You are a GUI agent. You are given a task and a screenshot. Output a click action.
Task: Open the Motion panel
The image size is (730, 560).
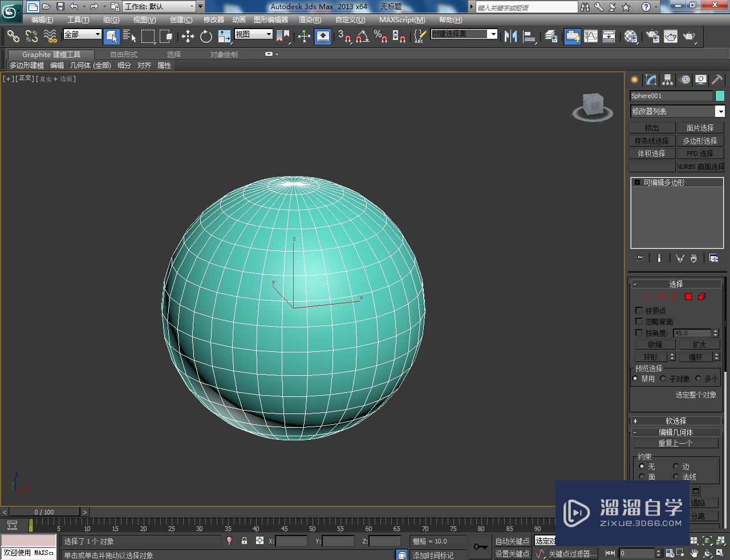click(x=684, y=80)
